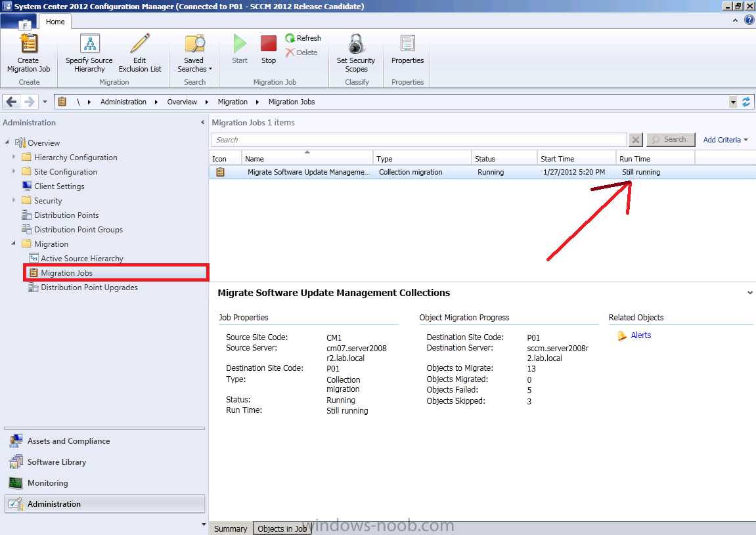
Task: Click the Delete X icon in the ribbon
Action: pos(290,53)
